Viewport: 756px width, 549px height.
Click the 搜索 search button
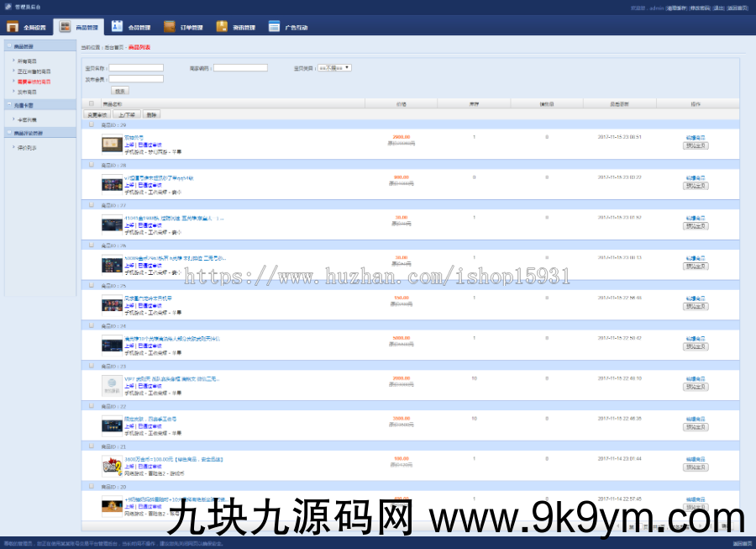[x=121, y=90]
